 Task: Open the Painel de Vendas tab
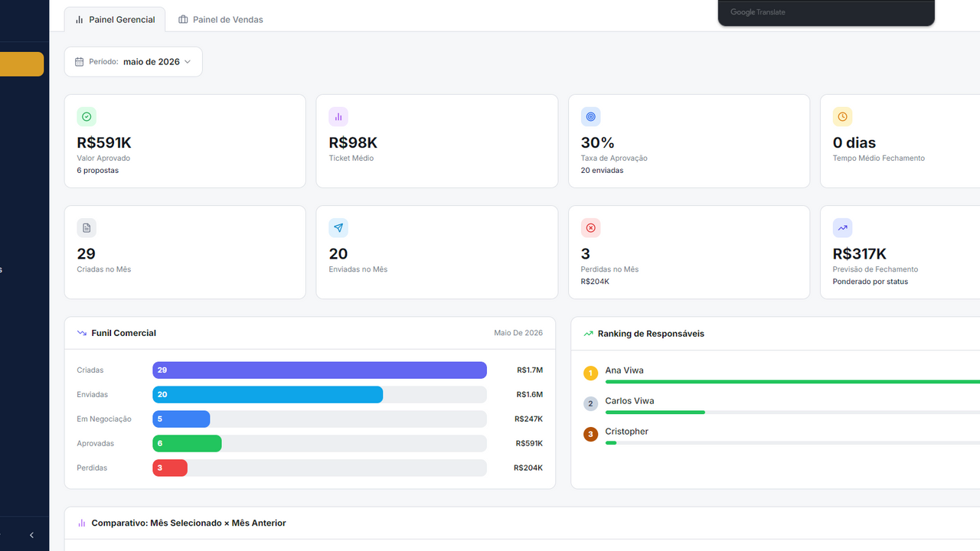[220, 20]
